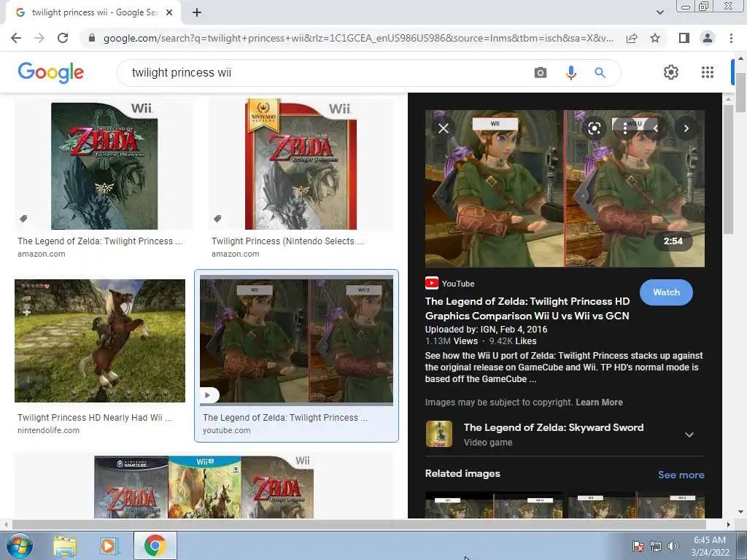Click product tag on first amazon result

pyautogui.click(x=23, y=219)
